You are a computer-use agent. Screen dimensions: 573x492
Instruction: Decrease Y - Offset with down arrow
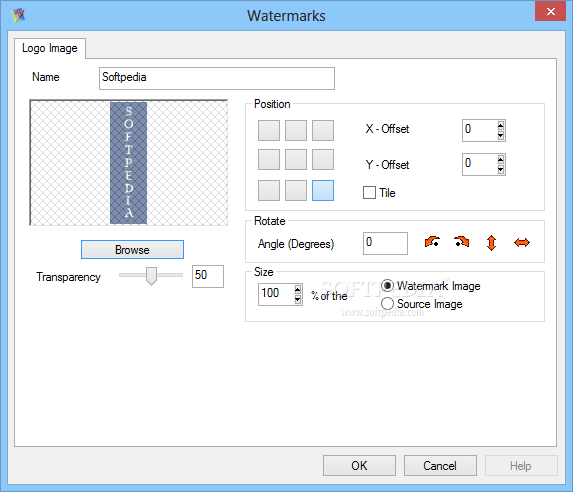point(501,169)
